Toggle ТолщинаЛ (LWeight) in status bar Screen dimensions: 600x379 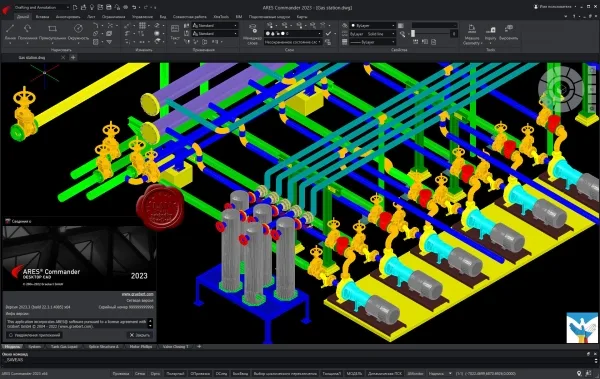pos(331,373)
